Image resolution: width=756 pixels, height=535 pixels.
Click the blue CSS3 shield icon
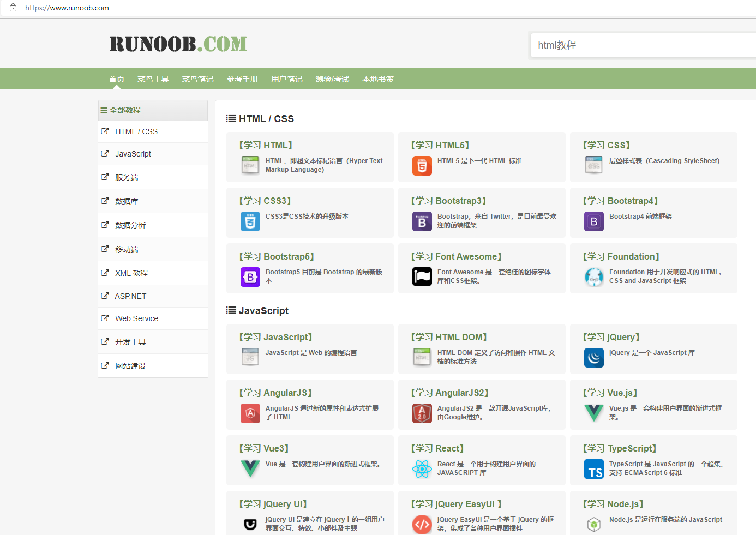click(x=250, y=221)
